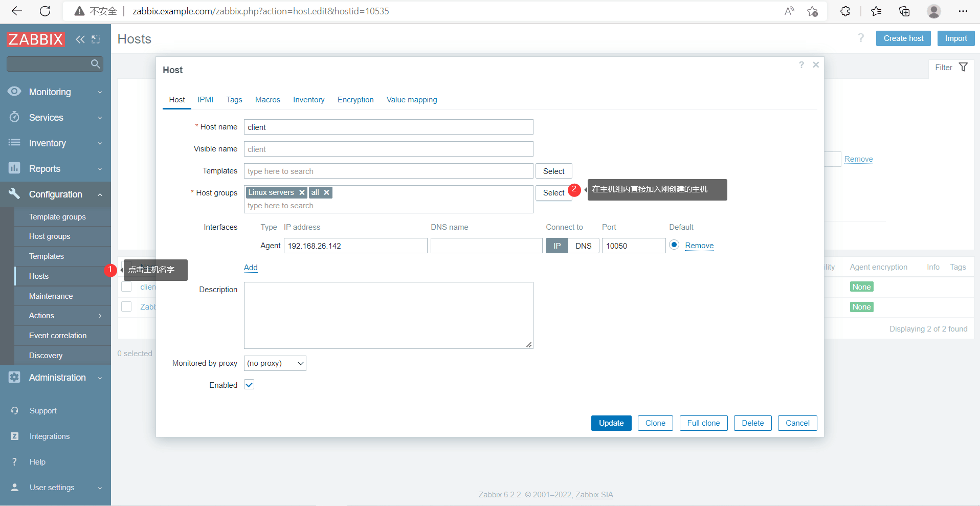Open browser collections
This screenshot has width=980, height=506.
click(x=904, y=11)
